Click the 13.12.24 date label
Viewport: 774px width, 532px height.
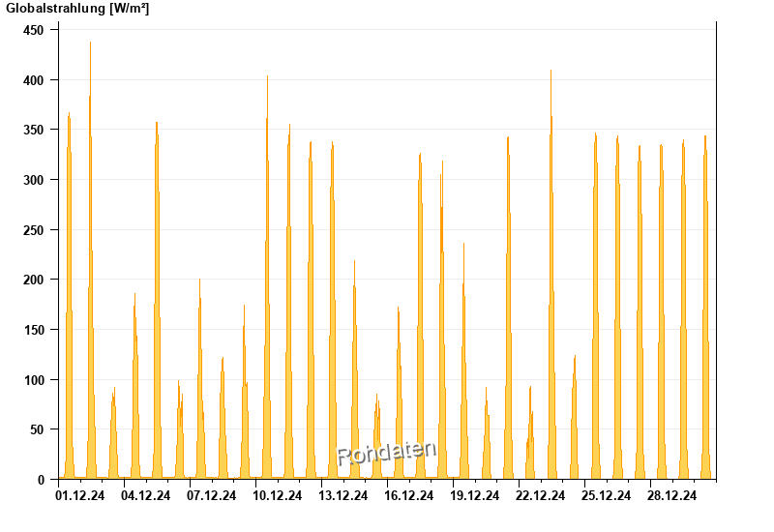[x=343, y=495]
